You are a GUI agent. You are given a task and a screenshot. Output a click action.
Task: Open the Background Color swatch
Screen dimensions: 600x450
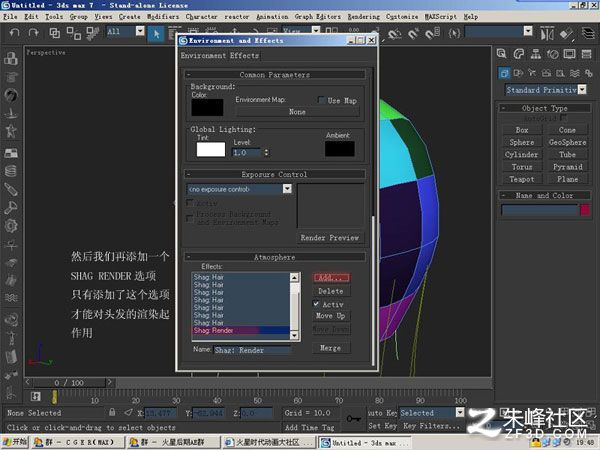click(207, 107)
